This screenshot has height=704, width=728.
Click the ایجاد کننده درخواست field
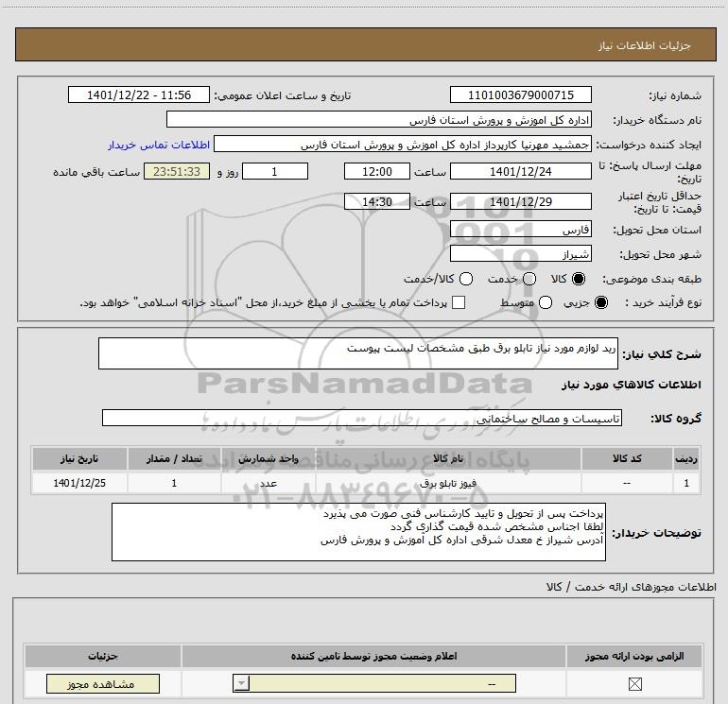403,144
